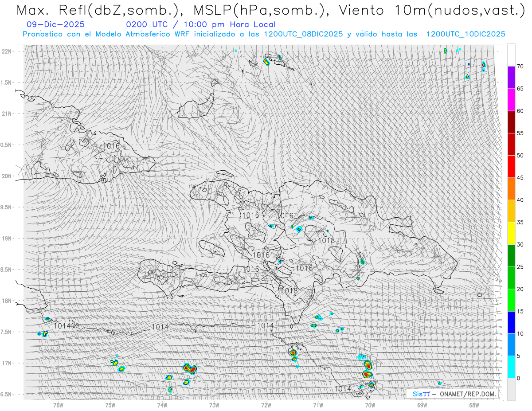This screenshot has width=532, height=411.
Task: Click the '1014' pressure label near 70W at the bottom
Action: [343, 389]
